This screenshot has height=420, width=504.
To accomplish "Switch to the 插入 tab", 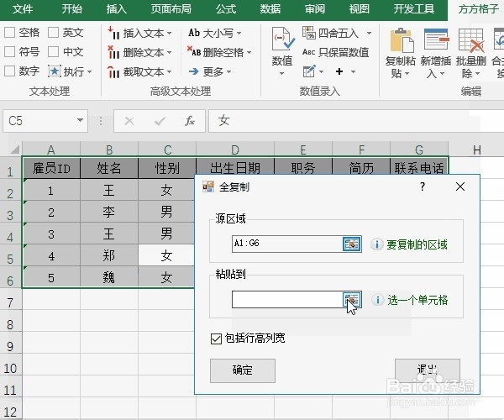I will click(x=117, y=8).
